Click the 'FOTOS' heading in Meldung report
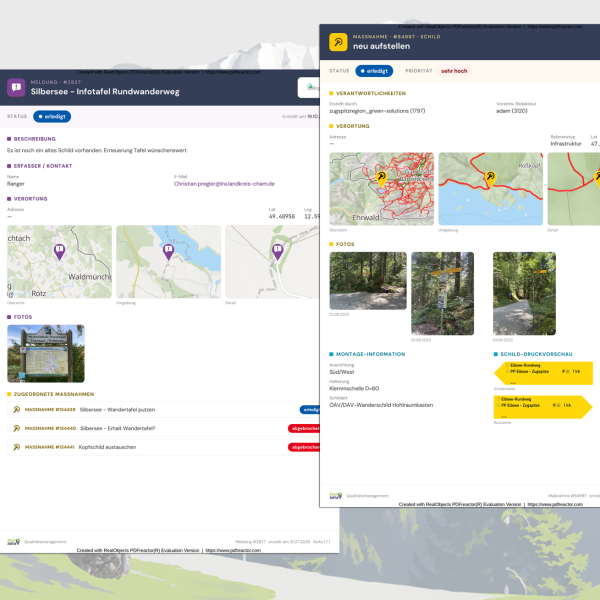The image size is (600, 600). [x=23, y=317]
